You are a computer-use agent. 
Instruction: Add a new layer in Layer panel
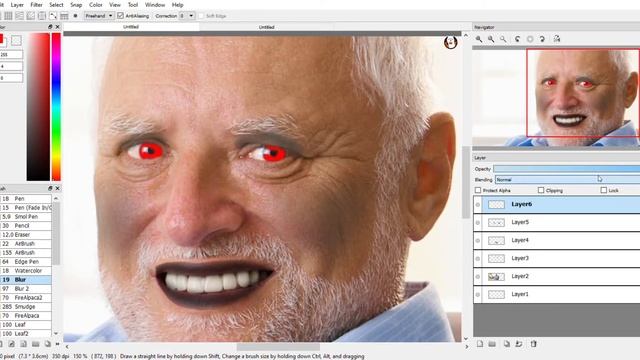(x=480, y=344)
